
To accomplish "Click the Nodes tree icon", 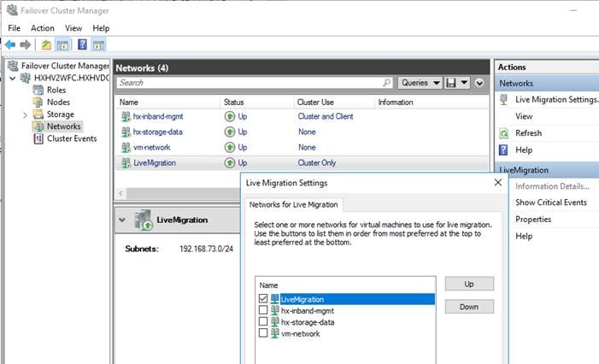I will tap(38, 103).
